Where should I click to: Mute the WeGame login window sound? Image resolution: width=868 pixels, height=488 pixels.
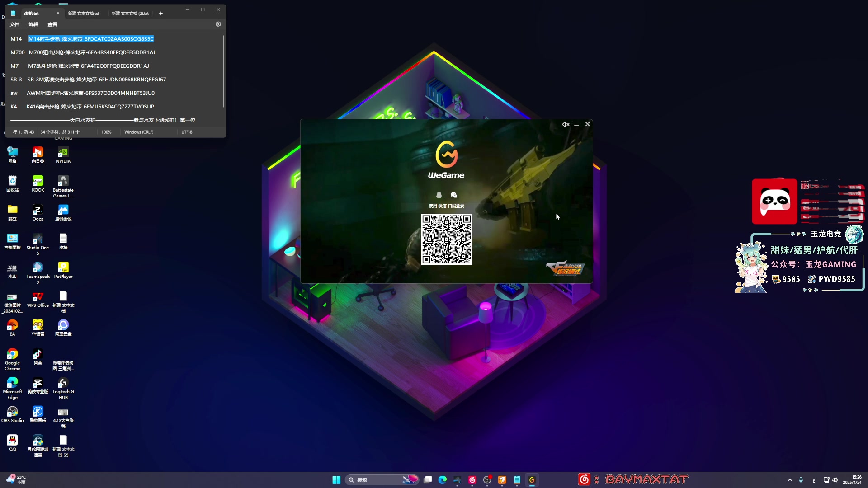click(566, 124)
